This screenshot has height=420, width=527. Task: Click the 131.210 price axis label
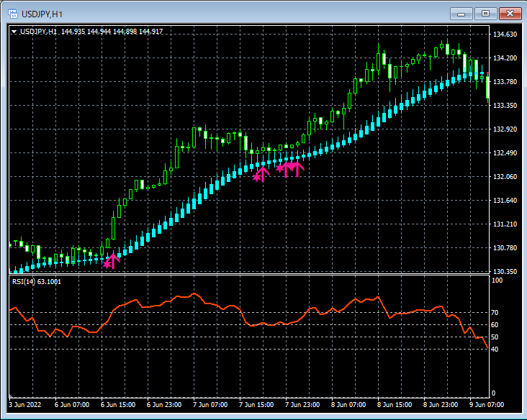point(505,224)
